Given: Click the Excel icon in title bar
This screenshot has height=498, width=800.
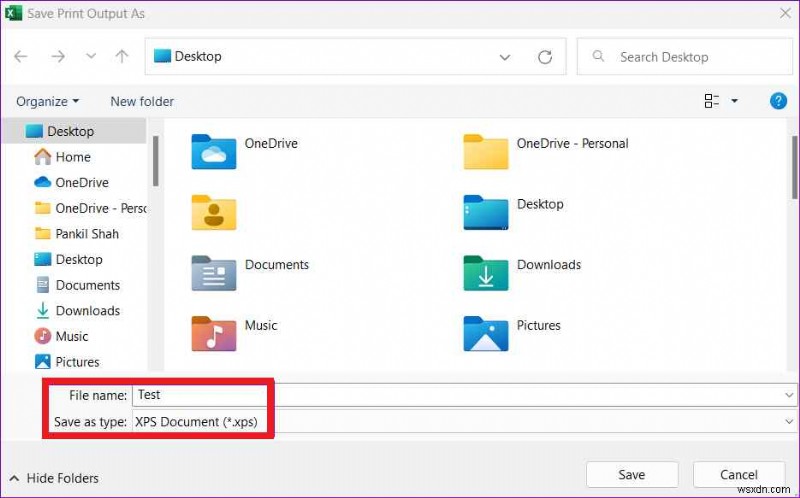Looking at the screenshot, I should (x=13, y=13).
